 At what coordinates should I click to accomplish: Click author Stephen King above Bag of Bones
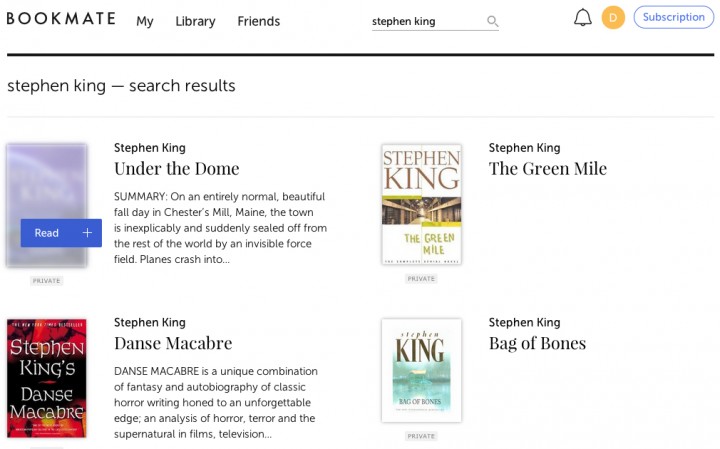tap(524, 322)
